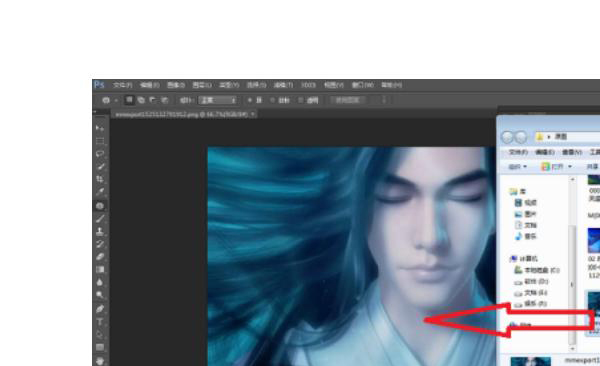The image size is (600, 366).
Task: Click the Intersect with Selection mode icon
Action: (x=165, y=100)
